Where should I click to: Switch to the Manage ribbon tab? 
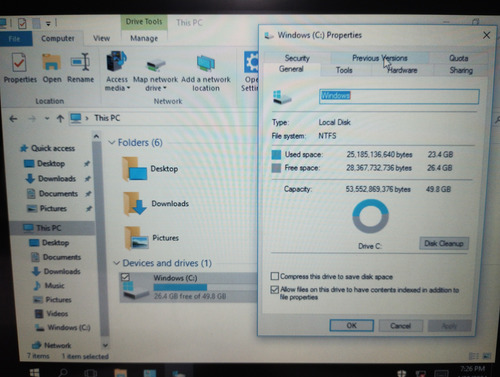[144, 39]
